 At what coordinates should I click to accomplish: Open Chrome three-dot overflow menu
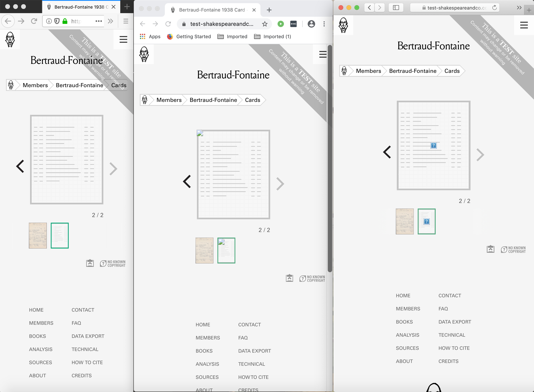tap(324, 24)
